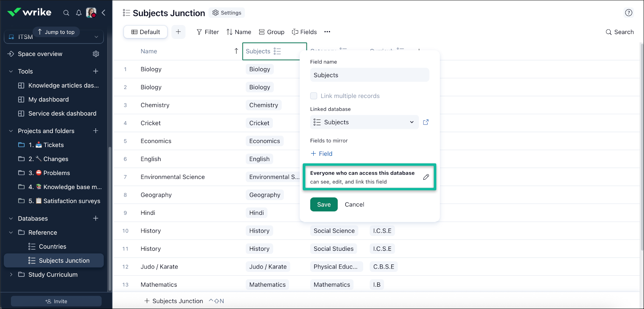The image size is (644, 309).
Task: Open more options ellipsis in toolbar
Action: point(327,32)
